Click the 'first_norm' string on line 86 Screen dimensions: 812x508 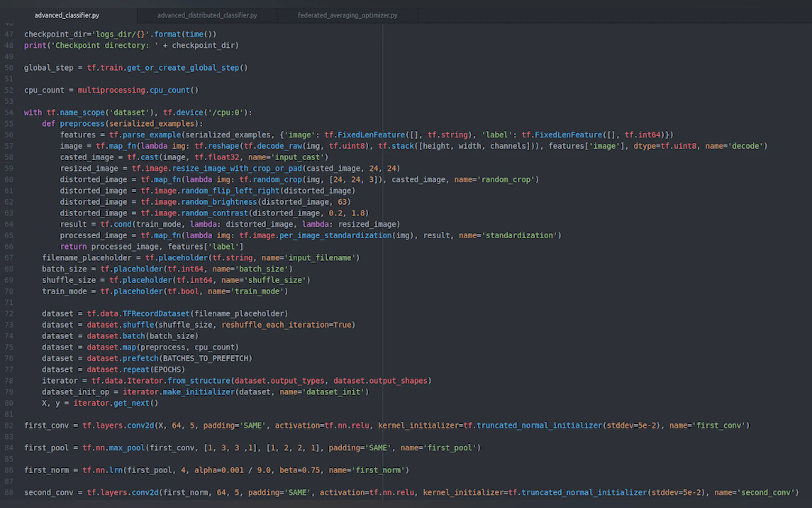[378, 470]
